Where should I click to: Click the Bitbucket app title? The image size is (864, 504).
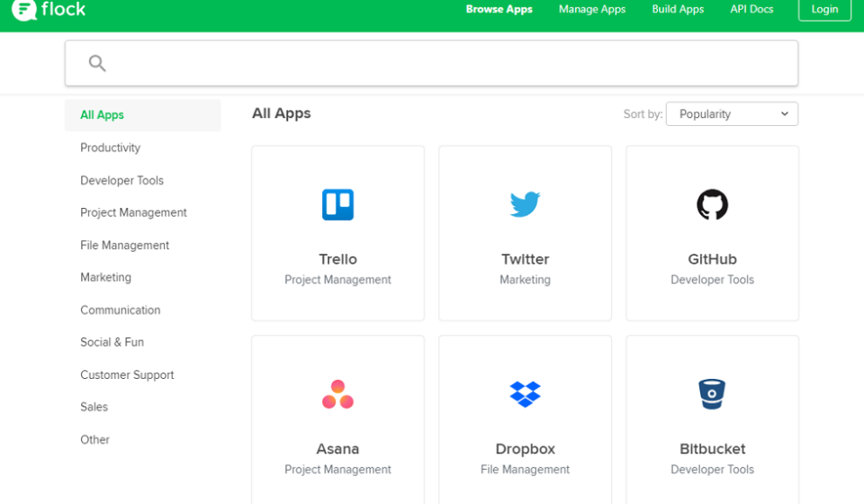(712, 449)
